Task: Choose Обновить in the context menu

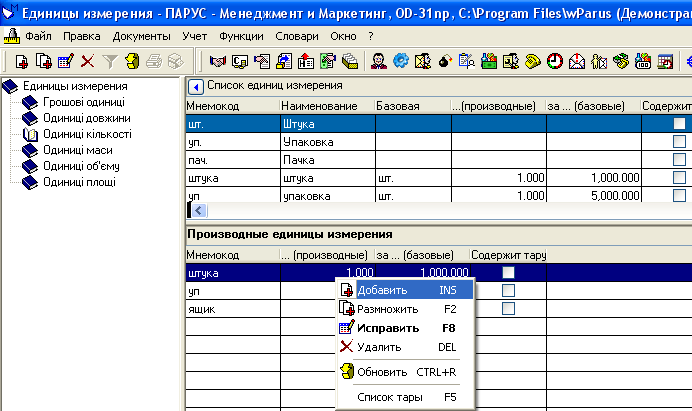Action: [x=406, y=372]
